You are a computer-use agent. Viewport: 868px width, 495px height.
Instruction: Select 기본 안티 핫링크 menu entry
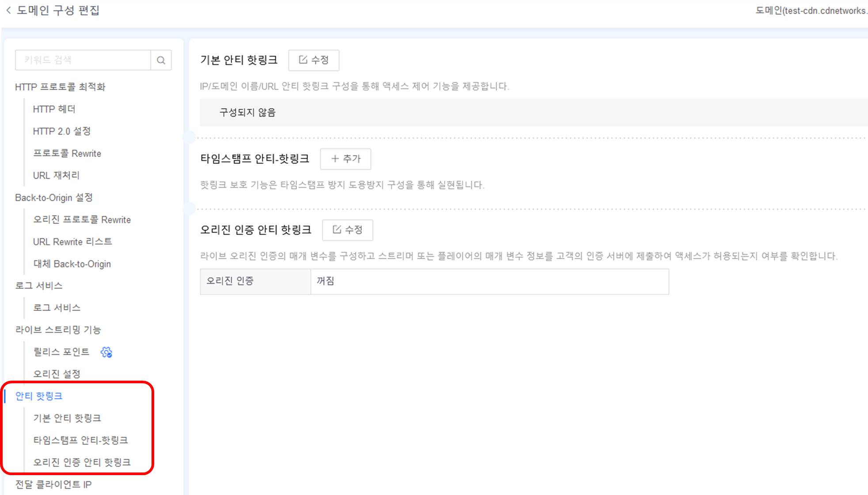67,418
